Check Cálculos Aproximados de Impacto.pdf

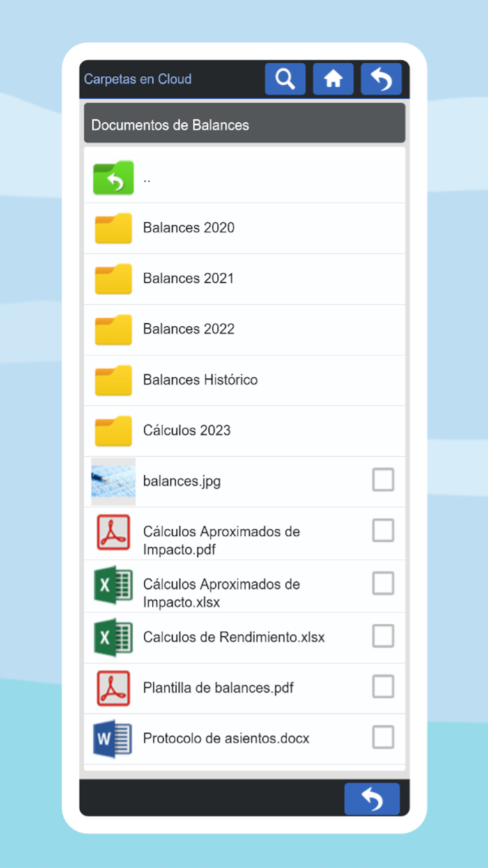383,530
